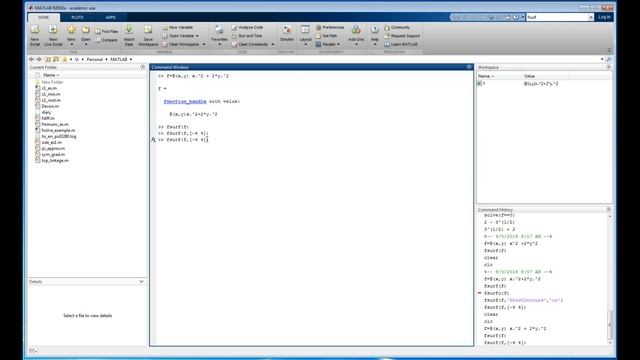Click the New Variable icon
Image resolution: width=640 pixels, height=360 pixels.
point(165,27)
